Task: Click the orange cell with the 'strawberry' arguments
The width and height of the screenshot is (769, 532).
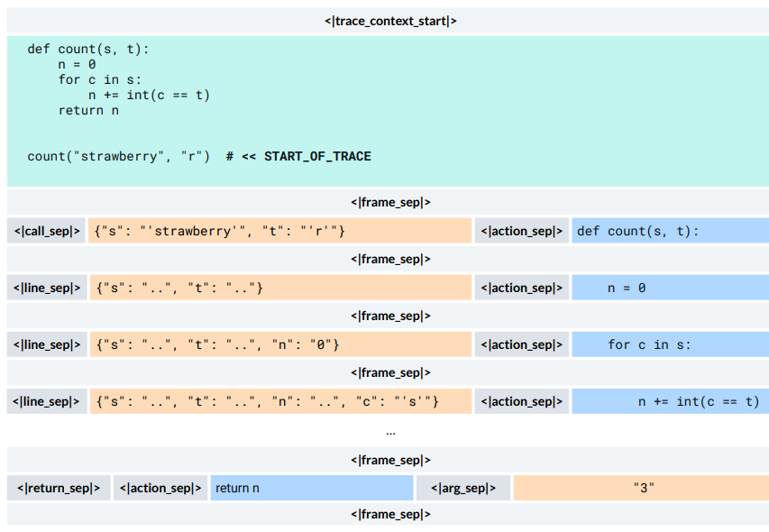Action: (279, 231)
